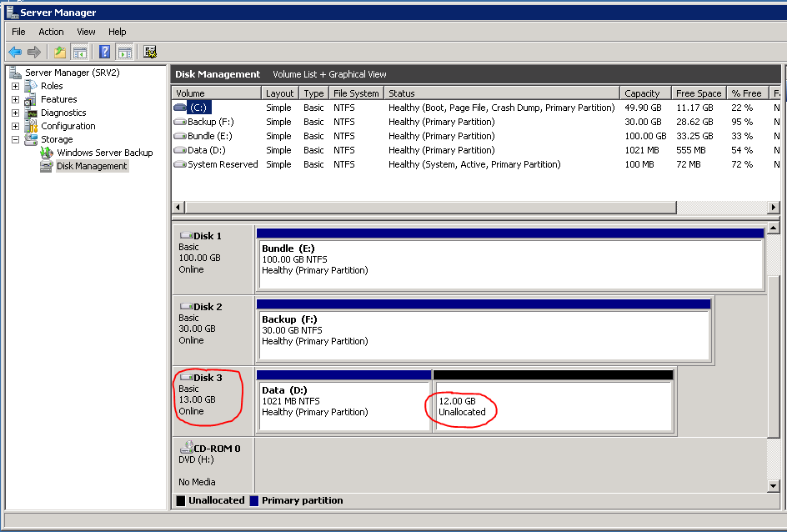Click the Disk Management tree icon
This screenshot has height=532, width=787.
47,166
